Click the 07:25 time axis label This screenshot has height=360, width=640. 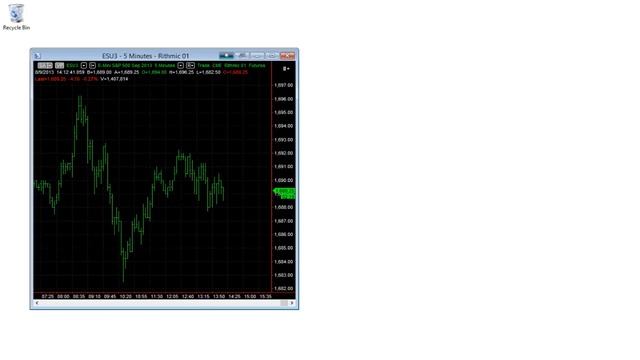(x=48, y=296)
